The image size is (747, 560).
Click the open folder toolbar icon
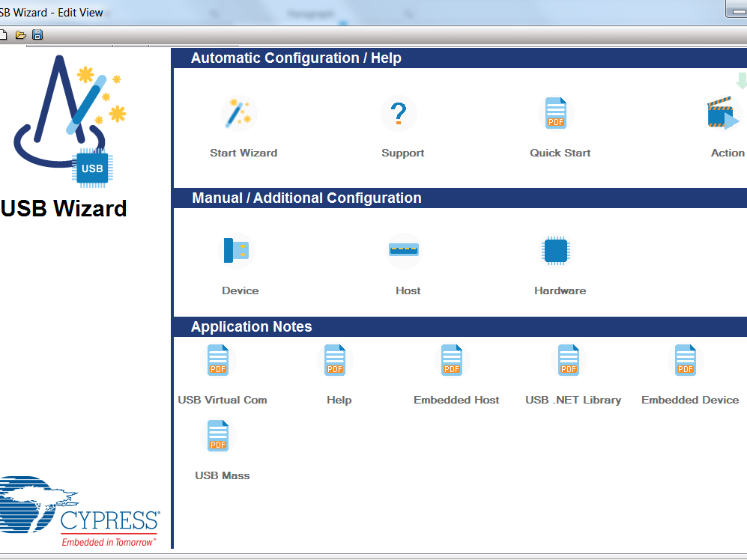[x=21, y=35]
